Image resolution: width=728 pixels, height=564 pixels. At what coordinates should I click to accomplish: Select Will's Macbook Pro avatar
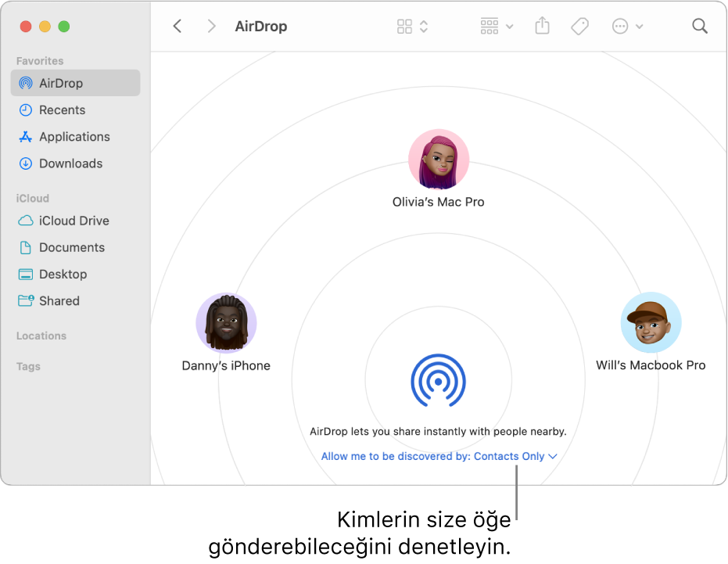[651, 322]
